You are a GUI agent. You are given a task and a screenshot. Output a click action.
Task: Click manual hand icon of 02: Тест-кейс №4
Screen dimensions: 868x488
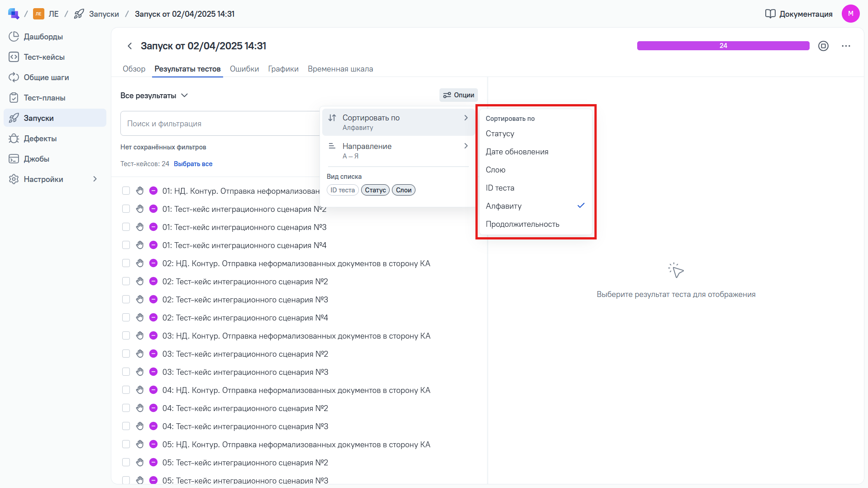[x=140, y=317]
